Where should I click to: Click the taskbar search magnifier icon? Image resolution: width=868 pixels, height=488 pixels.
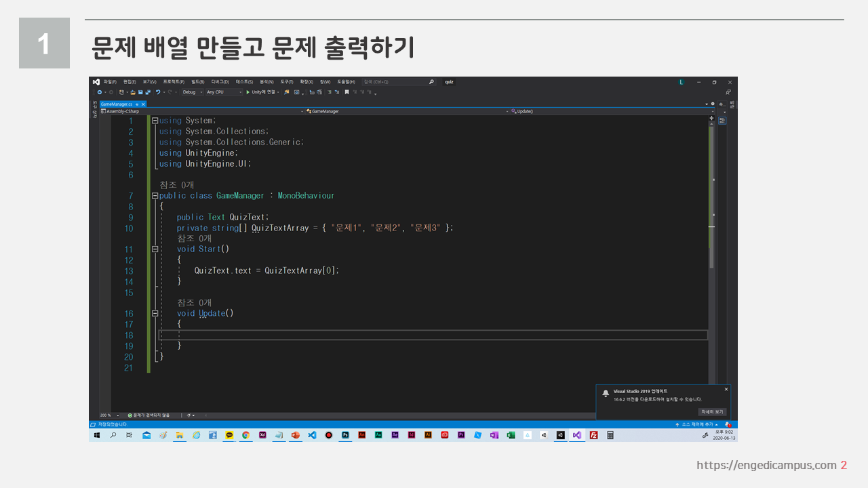coord(113,435)
